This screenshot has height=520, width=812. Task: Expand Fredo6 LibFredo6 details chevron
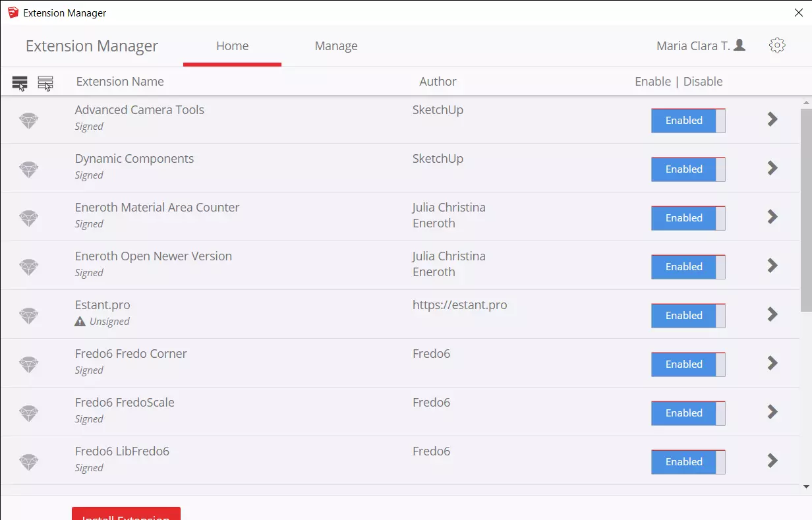(x=772, y=461)
